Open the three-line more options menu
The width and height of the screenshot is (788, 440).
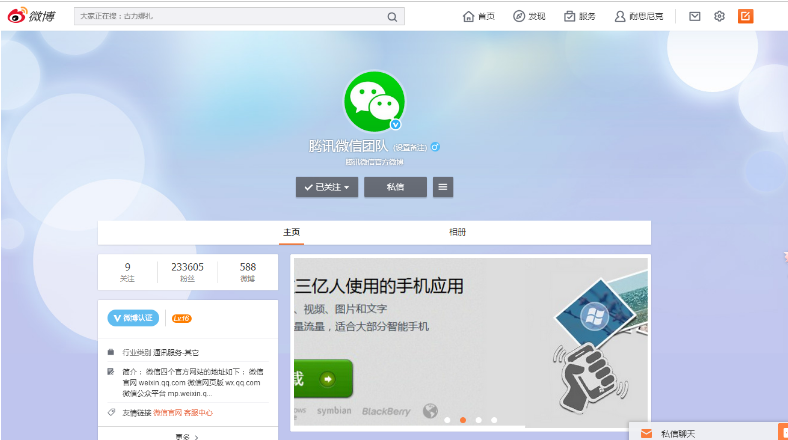pyautogui.click(x=443, y=187)
